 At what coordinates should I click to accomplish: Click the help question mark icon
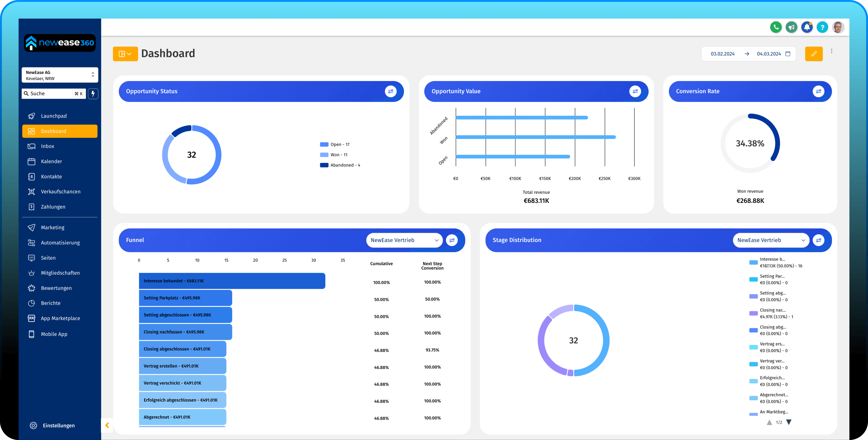pyautogui.click(x=822, y=27)
